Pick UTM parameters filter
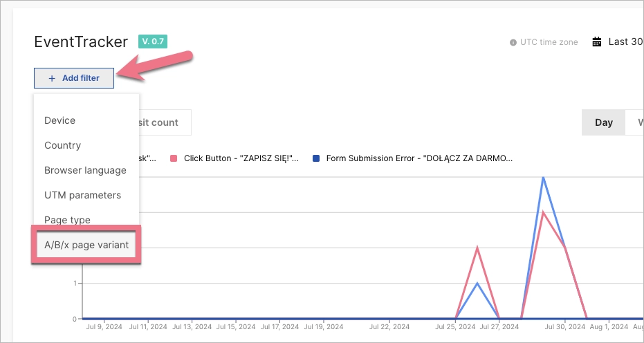 pyautogui.click(x=82, y=195)
